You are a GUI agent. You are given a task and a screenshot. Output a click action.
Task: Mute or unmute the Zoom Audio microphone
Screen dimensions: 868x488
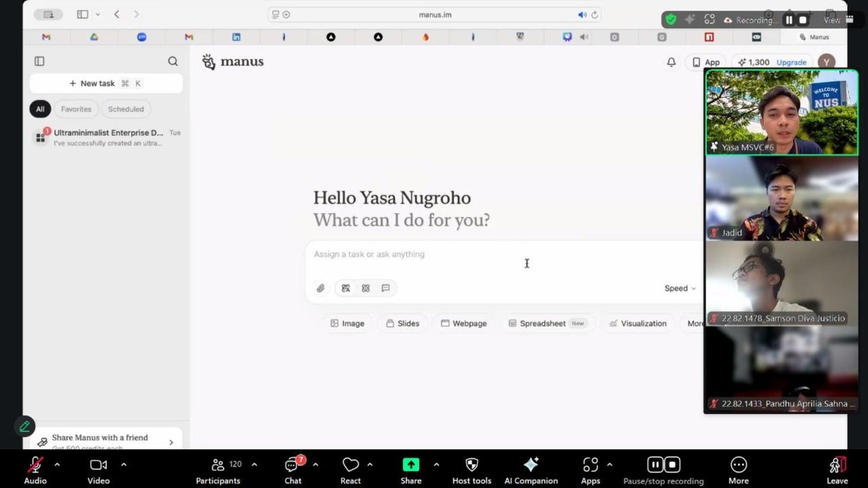35,471
